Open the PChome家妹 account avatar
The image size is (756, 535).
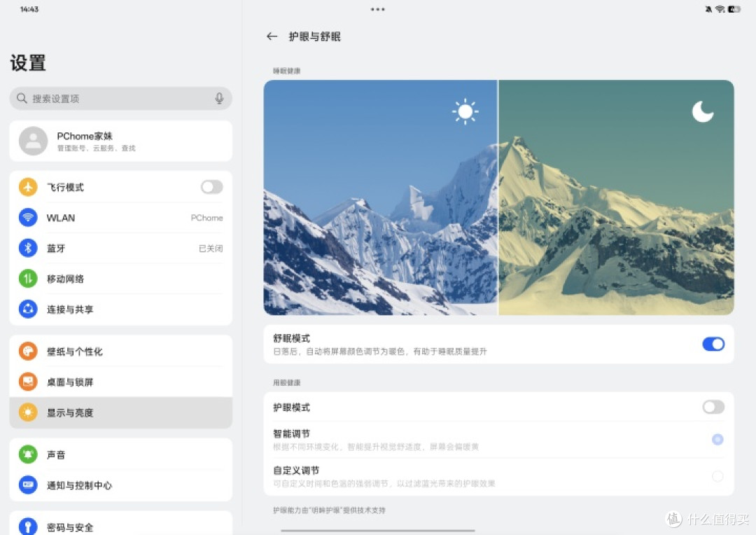33,141
